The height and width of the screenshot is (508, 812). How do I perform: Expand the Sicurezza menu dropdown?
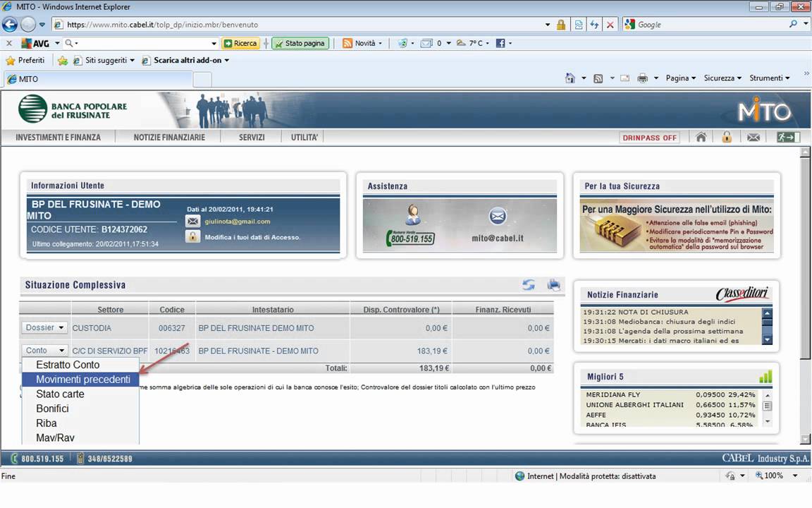722,78
